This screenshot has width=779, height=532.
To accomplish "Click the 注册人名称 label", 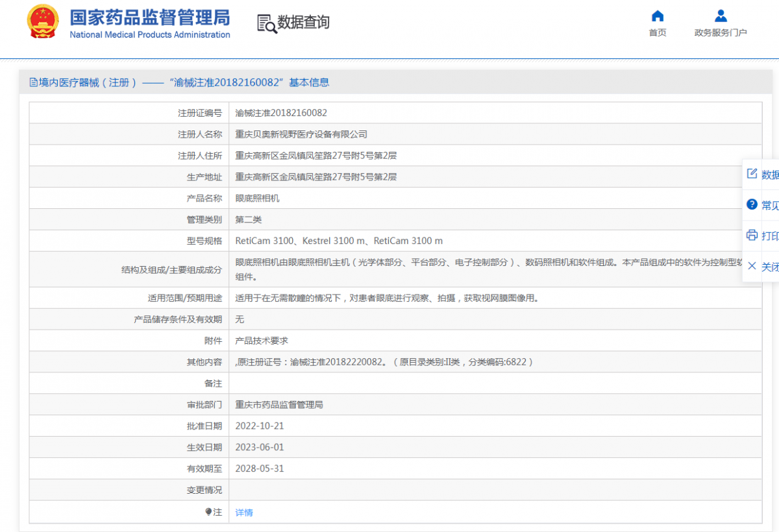I will [200, 134].
